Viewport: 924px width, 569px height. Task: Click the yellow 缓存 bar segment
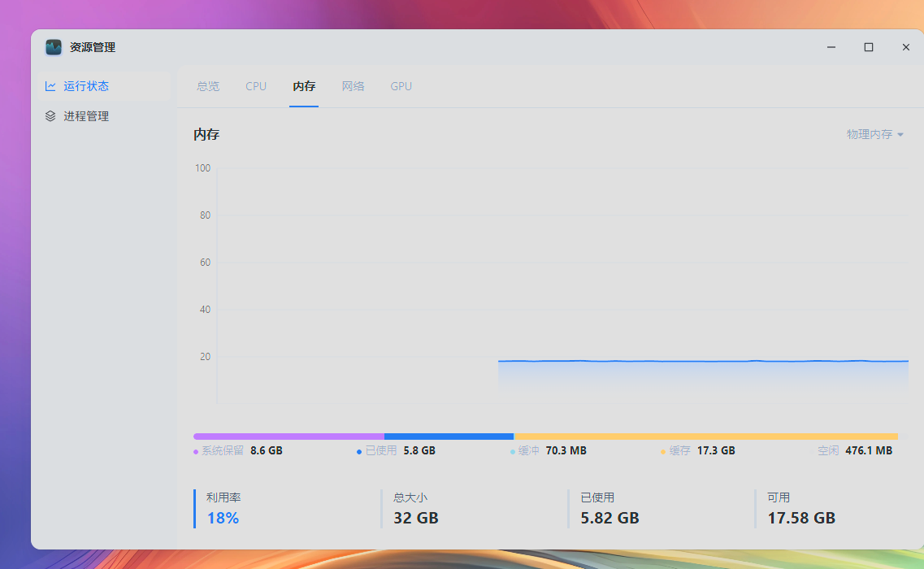[706, 437]
